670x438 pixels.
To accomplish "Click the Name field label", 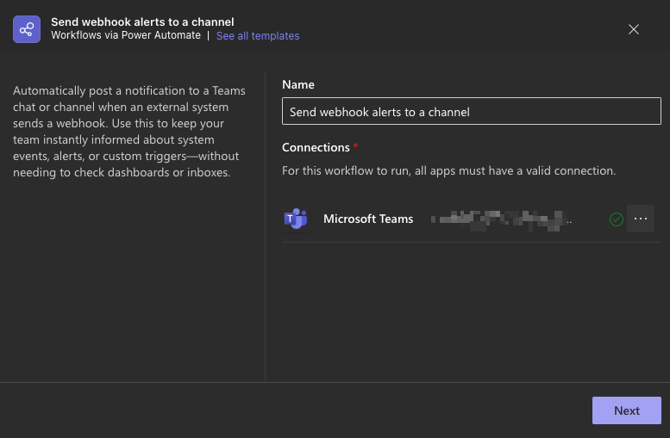I will [x=299, y=85].
